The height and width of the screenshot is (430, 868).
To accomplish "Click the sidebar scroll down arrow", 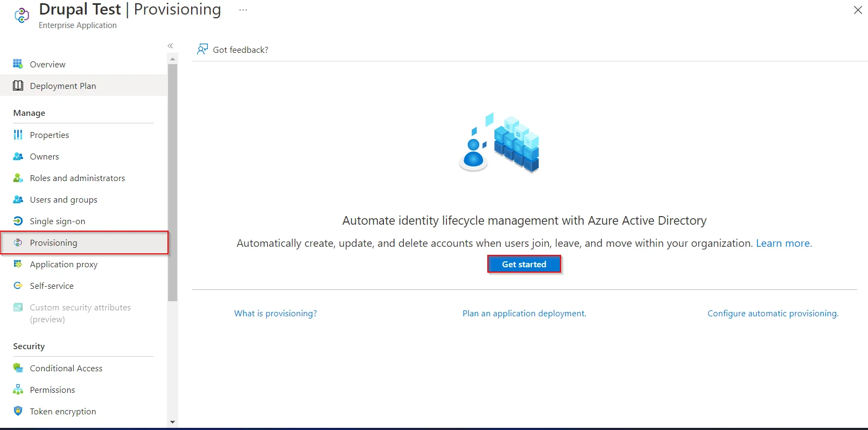I will [x=172, y=422].
